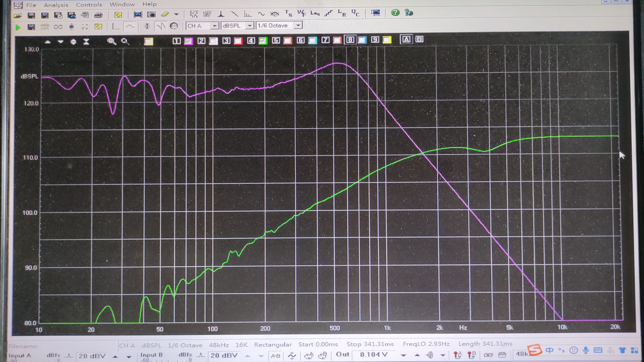This screenshot has height=362, width=644.
Task: Raise Input A gain with up arrow
Action: (x=115, y=356)
